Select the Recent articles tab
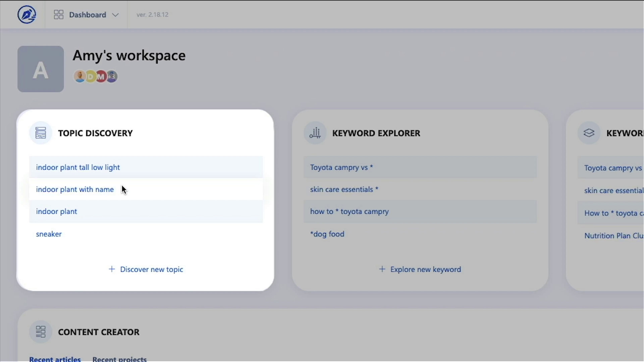Viewport: 644px width, 362px height. pyautogui.click(x=55, y=359)
